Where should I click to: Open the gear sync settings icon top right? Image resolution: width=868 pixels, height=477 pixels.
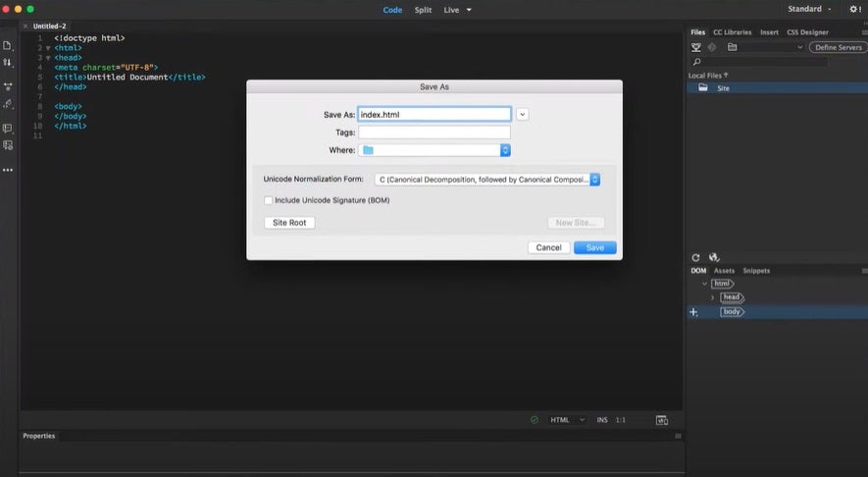coord(854,9)
